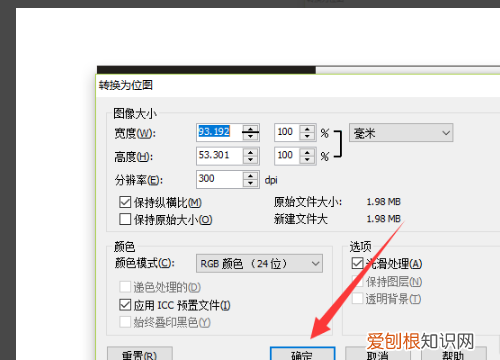Decrease resolution dpi with down spinner

coord(251,183)
